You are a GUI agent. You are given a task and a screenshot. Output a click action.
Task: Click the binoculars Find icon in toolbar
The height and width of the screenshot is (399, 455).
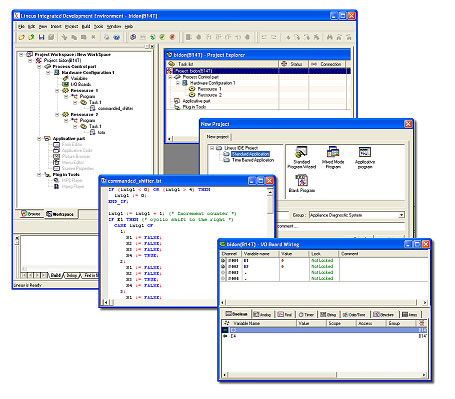point(330,37)
